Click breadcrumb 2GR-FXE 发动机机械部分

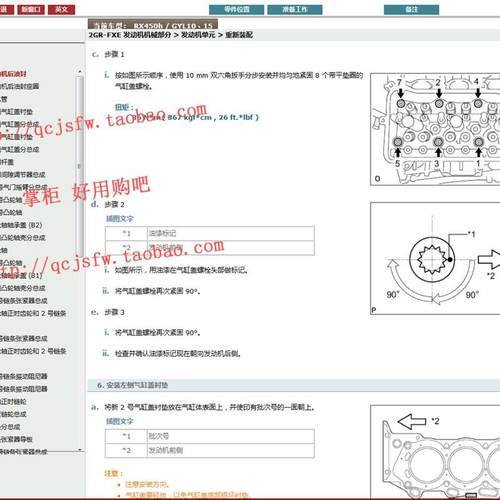pyautogui.click(x=130, y=35)
